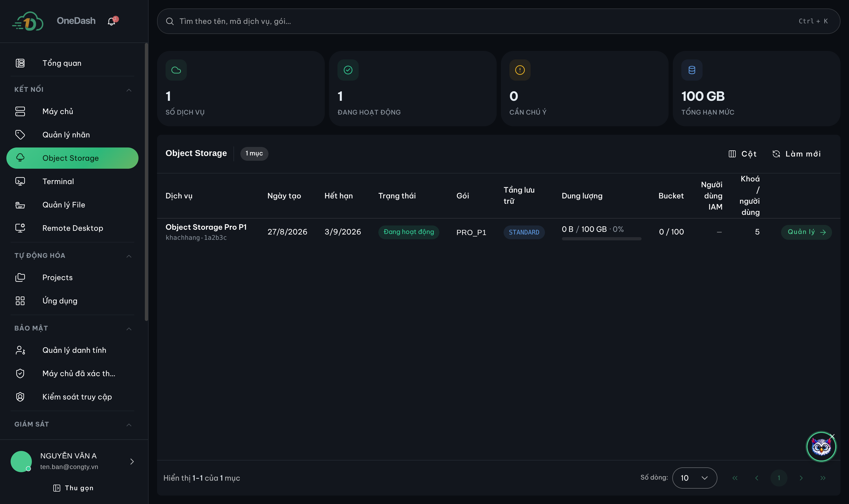
Task: Click the user avatar circle
Action: tap(21, 461)
